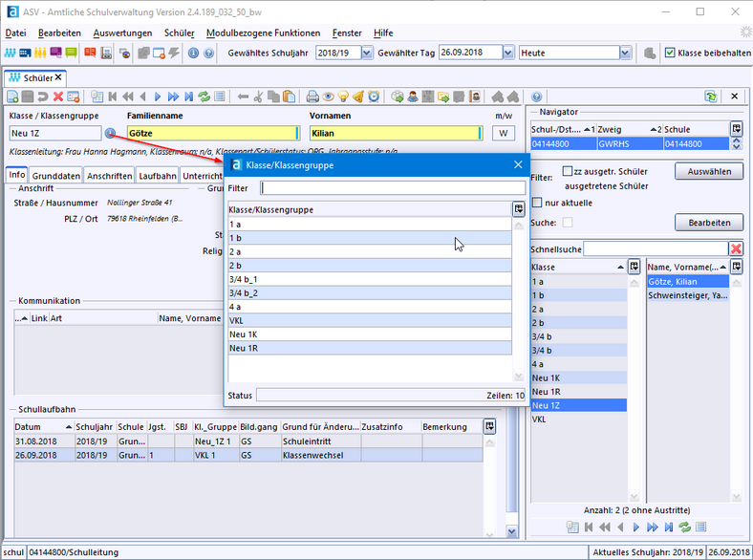Click the Auswählen button
The width and height of the screenshot is (753, 560).
709,171
